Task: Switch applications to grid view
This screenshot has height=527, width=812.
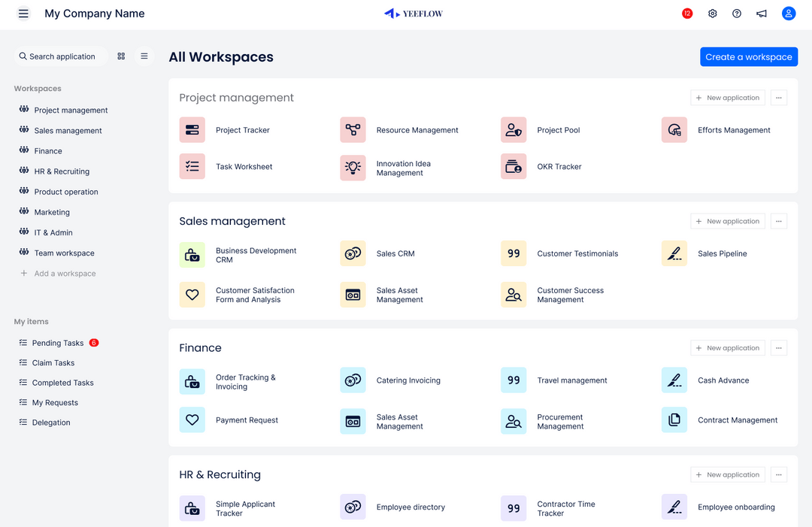Action: (x=120, y=56)
